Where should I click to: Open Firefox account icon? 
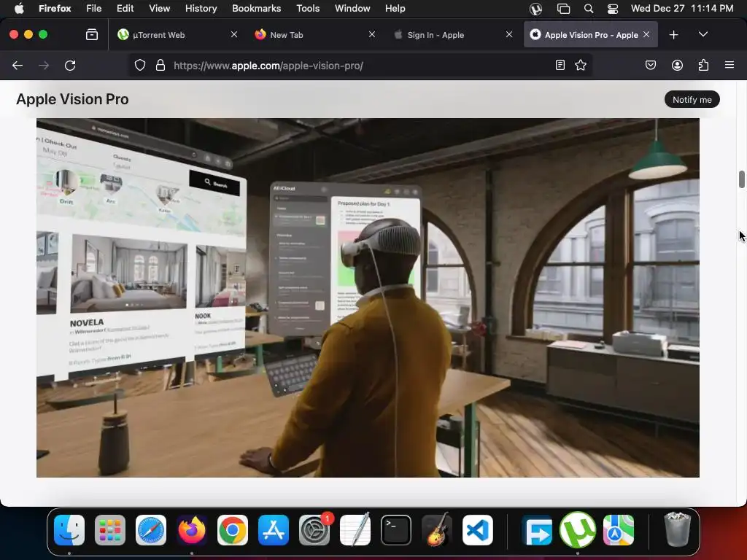pyautogui.click(x=677, y=65)
